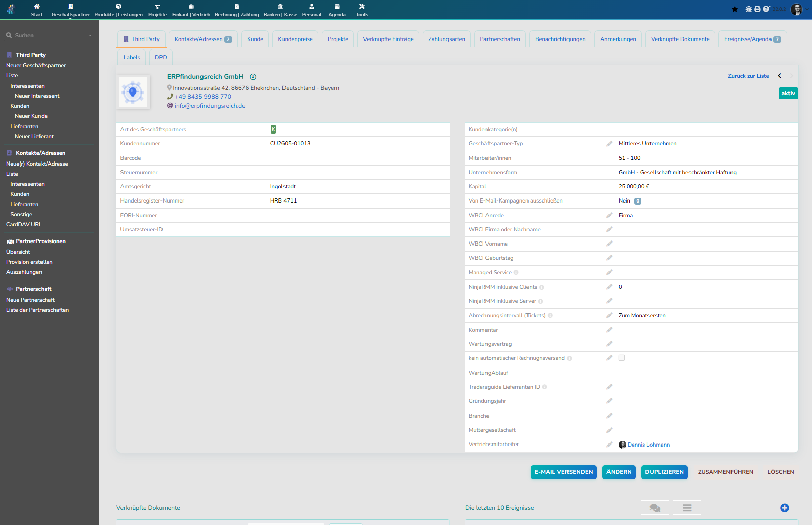812x525 pixels.
Task: Expand the search dropdown arrow
Action: pos(90,36)
